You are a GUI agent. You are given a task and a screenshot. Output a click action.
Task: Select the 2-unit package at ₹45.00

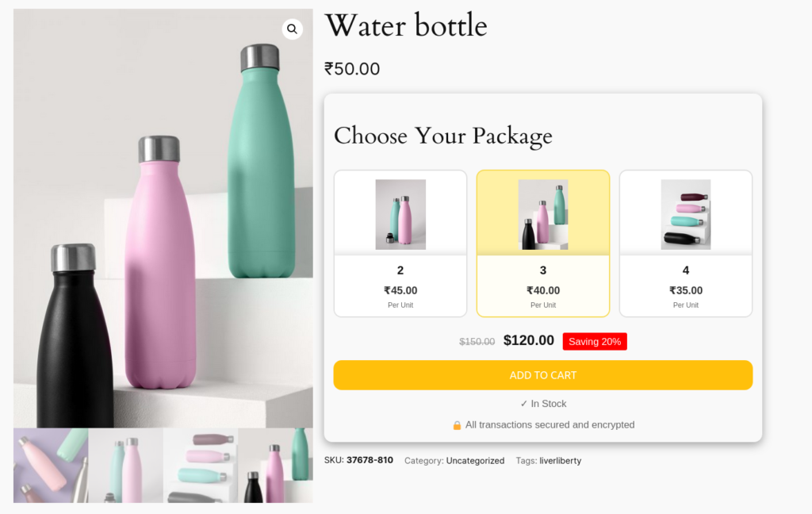(400, 244)
